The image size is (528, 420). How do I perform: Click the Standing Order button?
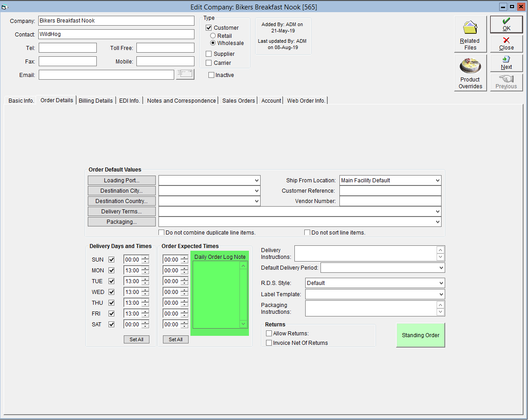pyautogui.click(x=420, y=335)
